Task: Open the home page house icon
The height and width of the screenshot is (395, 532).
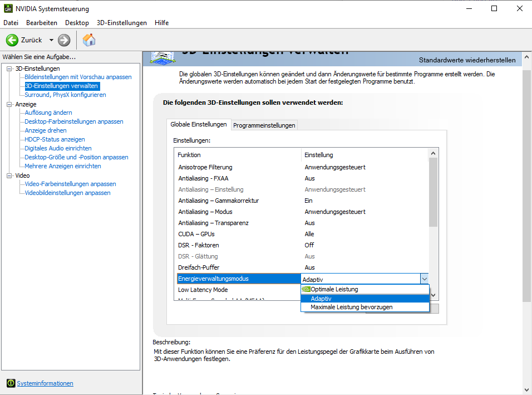Action: [x=89, y=40]
